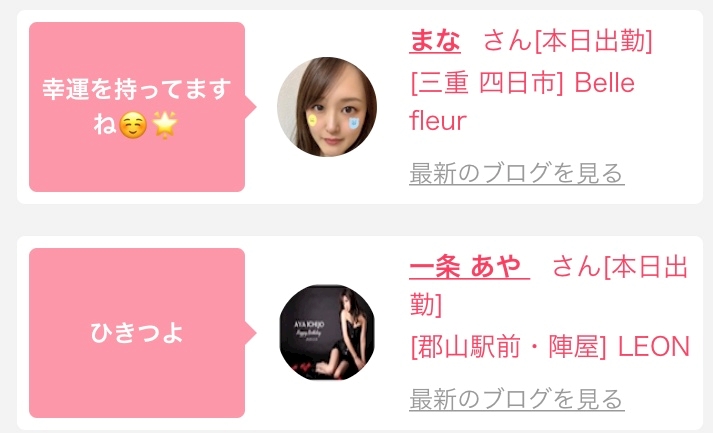This screenshot has width=713, height=433.
Task: Click まな's circular face photo
Action: pyautogui.click(x=327, y=107)
